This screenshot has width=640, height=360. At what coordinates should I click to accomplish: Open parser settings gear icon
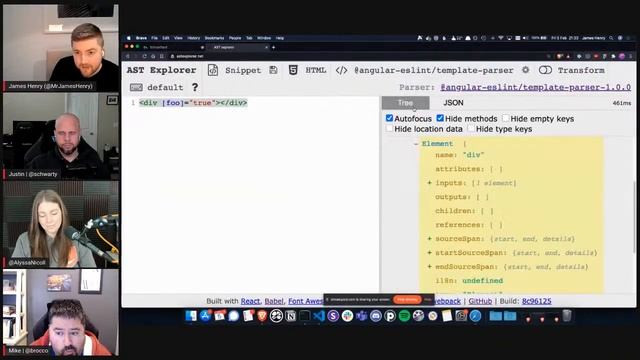coord(525,70)
